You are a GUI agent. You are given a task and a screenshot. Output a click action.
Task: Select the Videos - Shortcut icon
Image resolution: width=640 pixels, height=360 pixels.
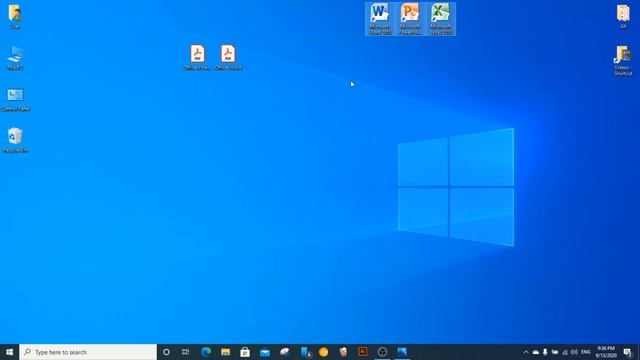coord(623,60)
